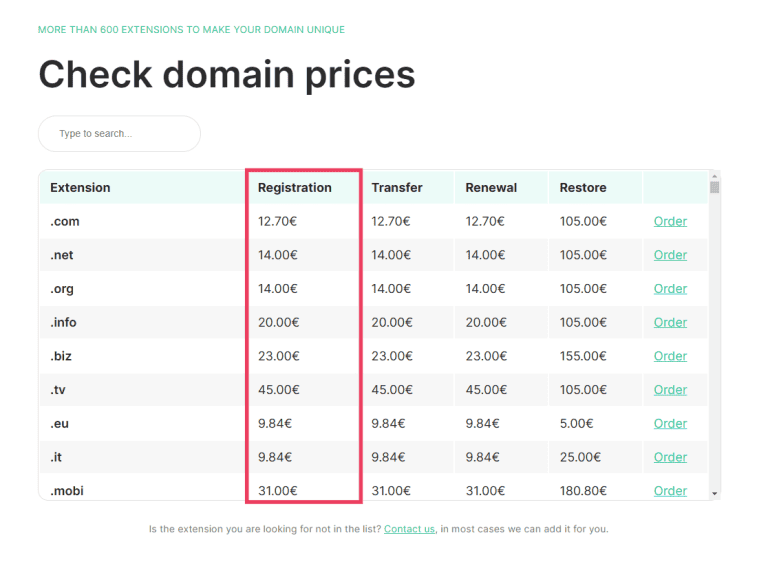Click the table scrollbar up arrow

(715, 176)
